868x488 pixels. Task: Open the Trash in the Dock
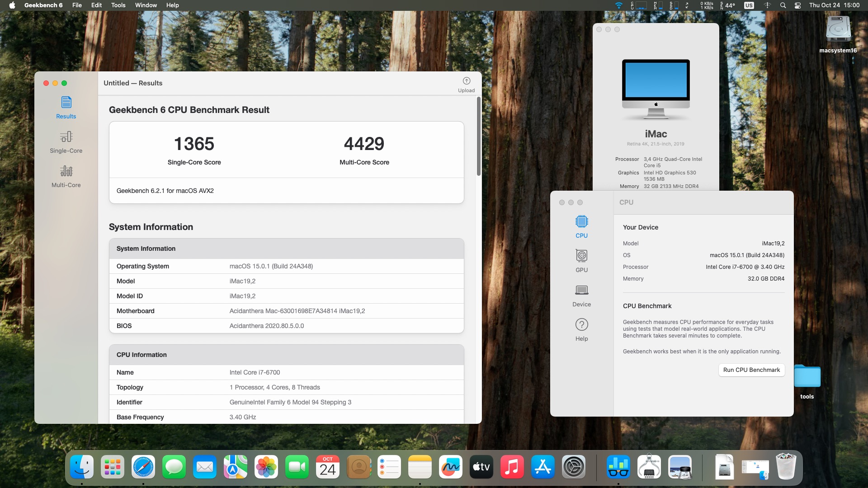tap(786, 467)
